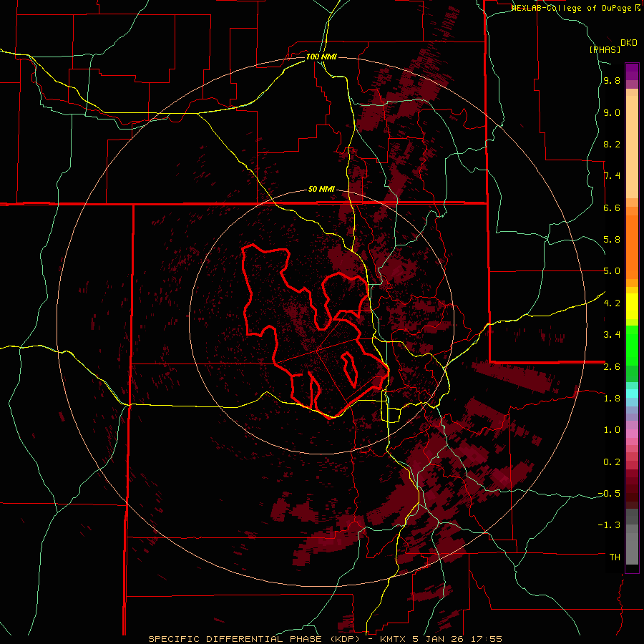The image size is (644, 644).
Task: Click the TH threshold label on the scale
Action: [x=615, y=557]
